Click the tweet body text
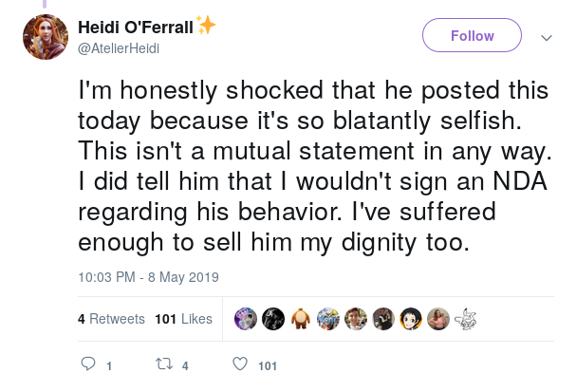576x392 pixels. coord(315,166)
